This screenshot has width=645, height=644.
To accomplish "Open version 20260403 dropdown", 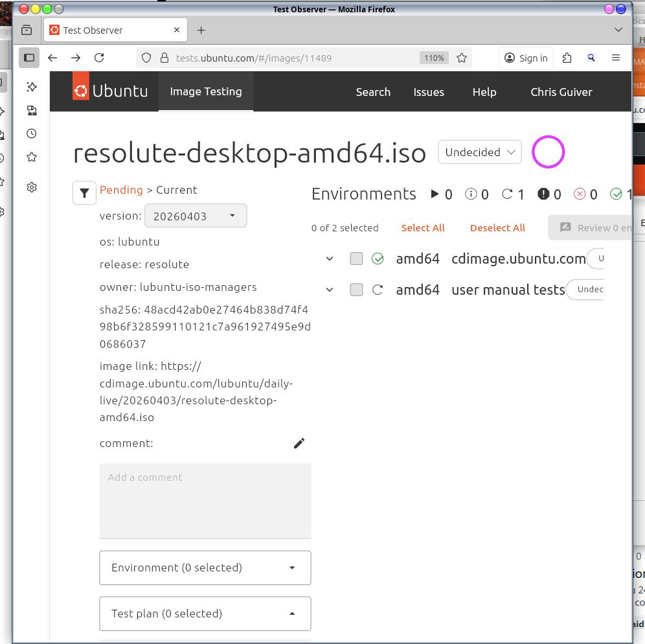I will click(196, 216).
